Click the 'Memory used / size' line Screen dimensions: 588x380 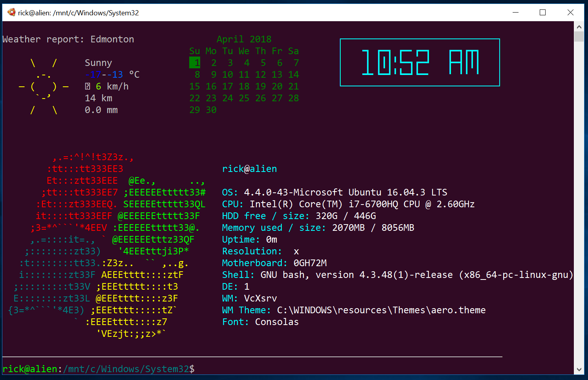(318, 228)
